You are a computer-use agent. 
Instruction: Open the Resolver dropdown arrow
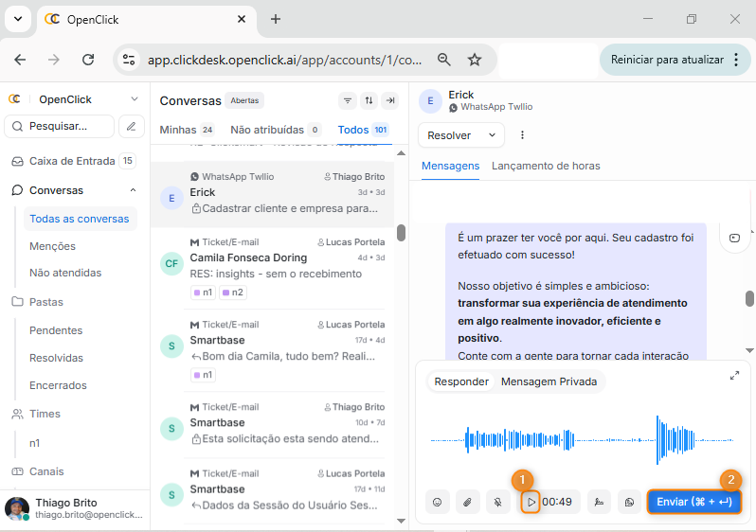click(492, 135)
